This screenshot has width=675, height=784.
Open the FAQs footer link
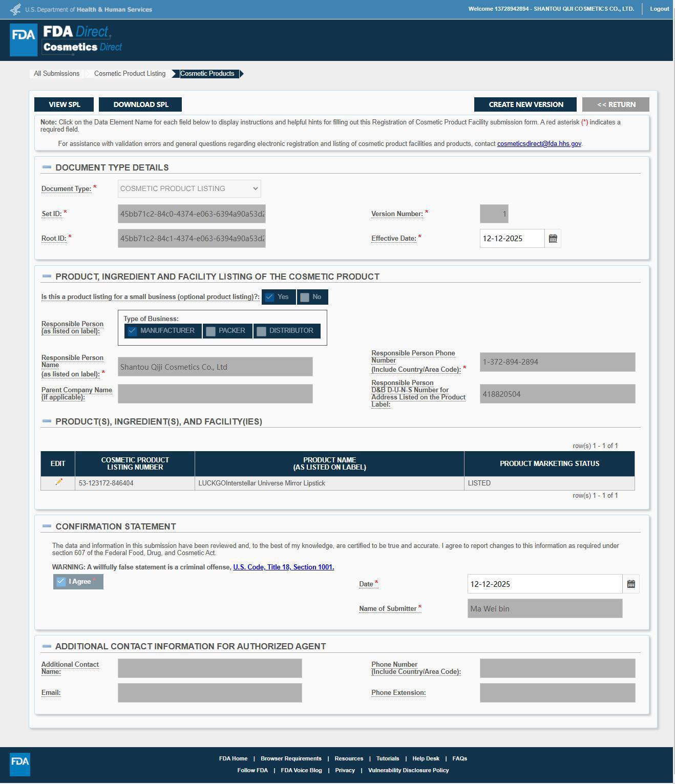pos(459,758)
